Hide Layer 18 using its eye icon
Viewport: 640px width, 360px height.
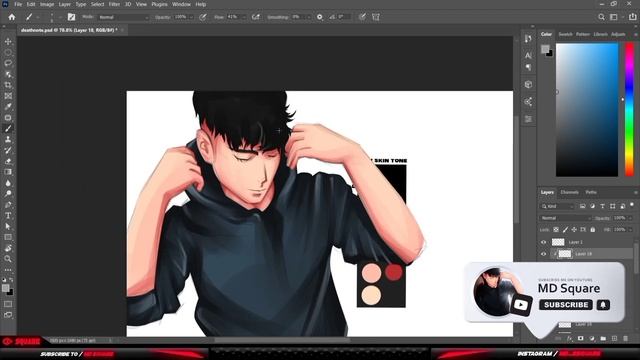543,254
